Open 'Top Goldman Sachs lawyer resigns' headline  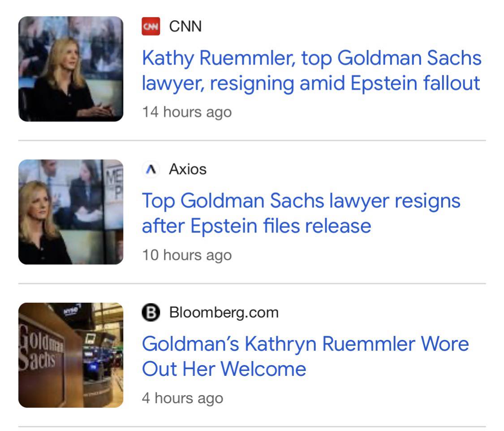point(301,201)
